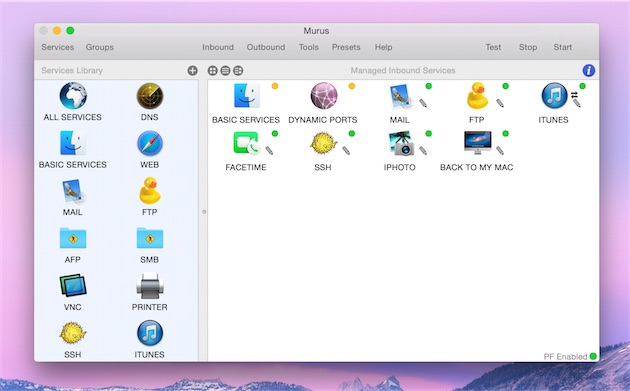Image resolution: width=630 pixels, height=391 pixels.
Task: Choose the VNC screens icon
Action: pyautogui.click(x=73, y=285)
